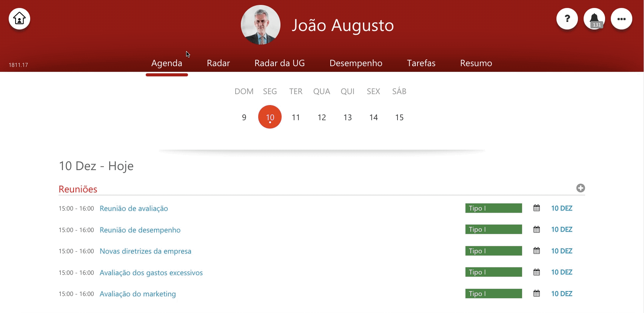Open the Reunião de avaliação link
Image resolution: width=644 pixels, height=313 pixels.
point(134,208)
